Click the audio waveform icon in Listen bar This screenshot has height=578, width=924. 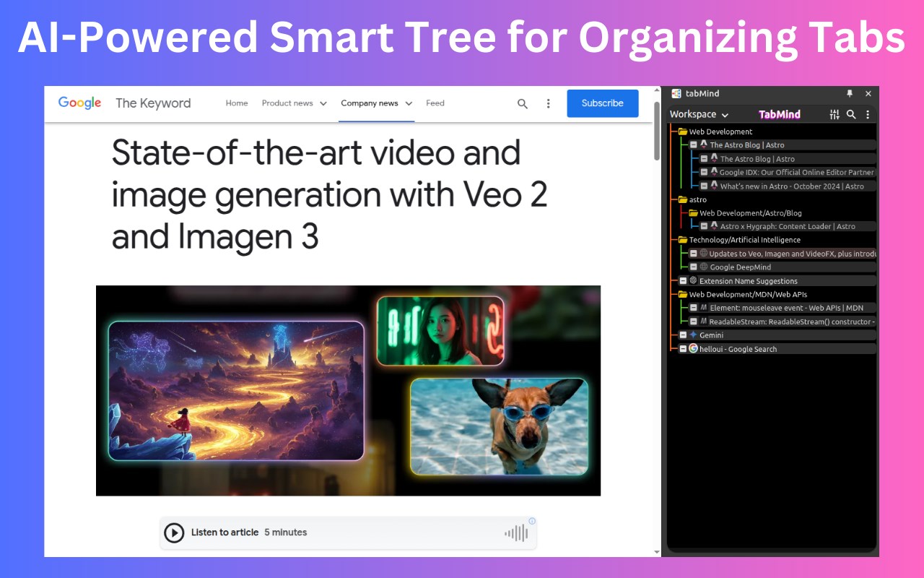[516, 533]
